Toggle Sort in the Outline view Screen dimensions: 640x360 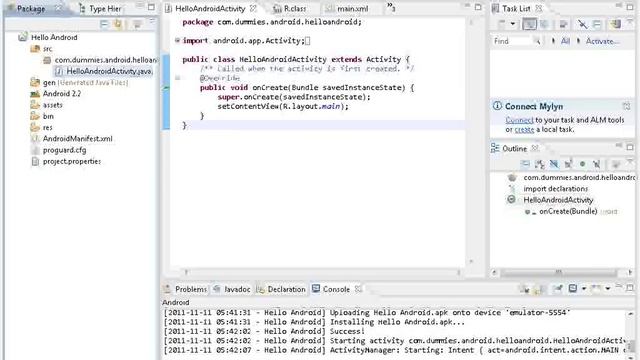click(540, 164)
